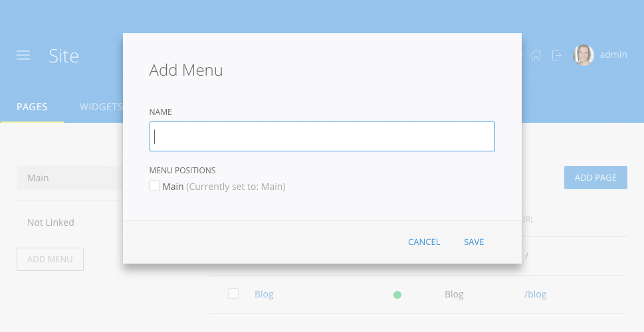Screen dimensions: 644x332
Task: Check the Main menu position checkbox
Action: click(155, 187)
